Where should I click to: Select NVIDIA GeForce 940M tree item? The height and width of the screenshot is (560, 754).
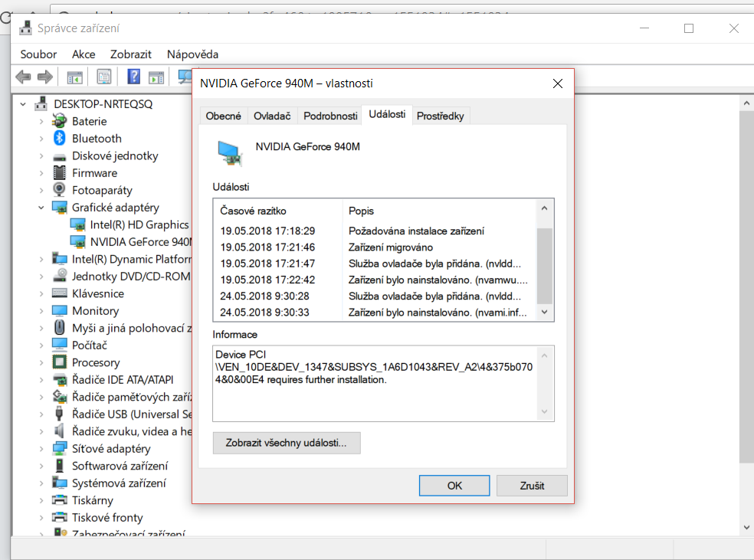click(140, 242)
